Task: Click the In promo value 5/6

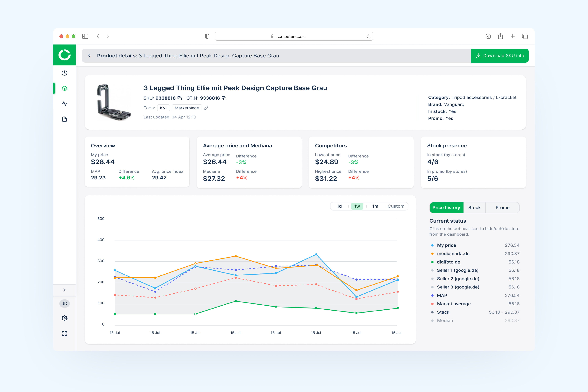Action: pyautogui.click(x=433, y=179)
